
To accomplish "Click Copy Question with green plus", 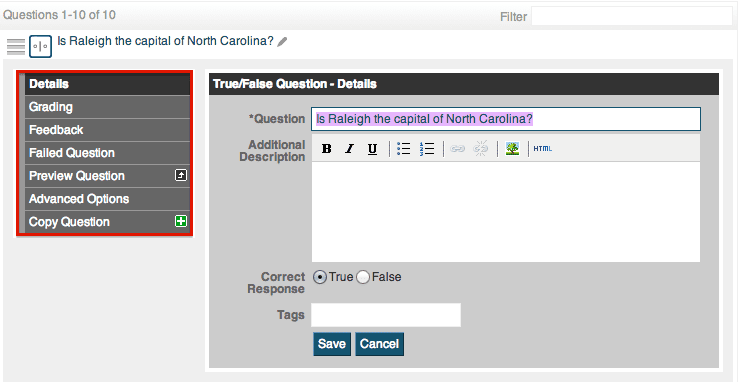I will pos(107,222).
